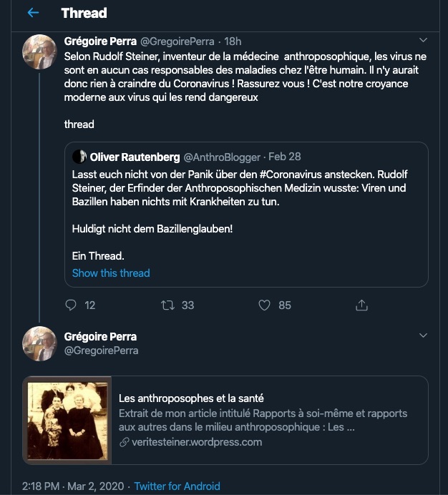
Task: Retweet the post with 33 retweets
Action: 168,305
